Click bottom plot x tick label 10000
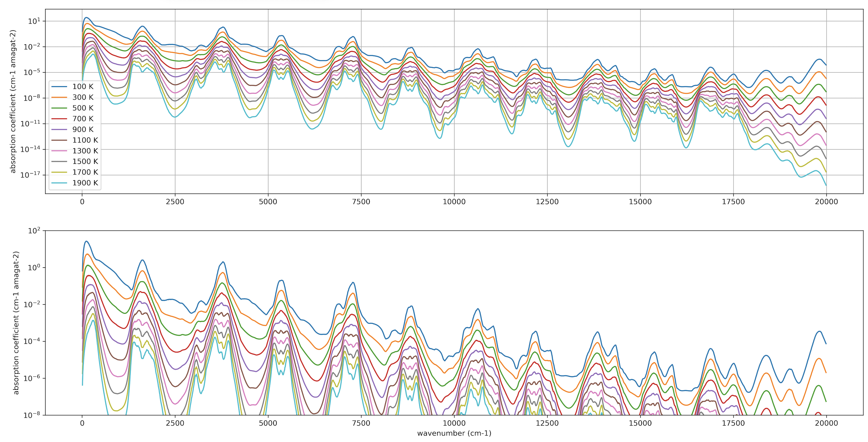This screenshot has width=868, height=442. pyautogui.click(x=454, y=423)
